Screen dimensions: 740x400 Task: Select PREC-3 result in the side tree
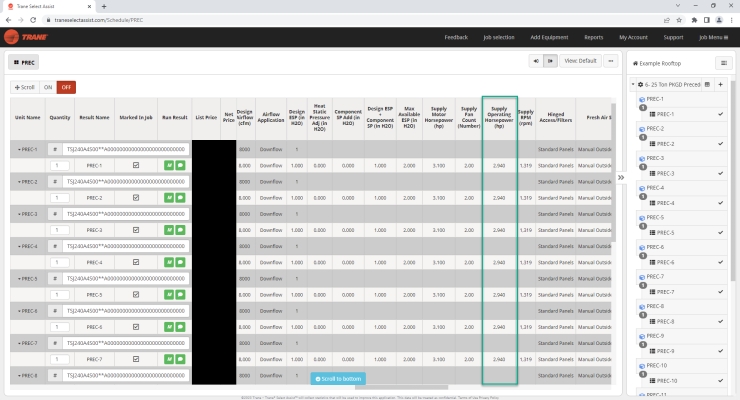click(665, 174)
